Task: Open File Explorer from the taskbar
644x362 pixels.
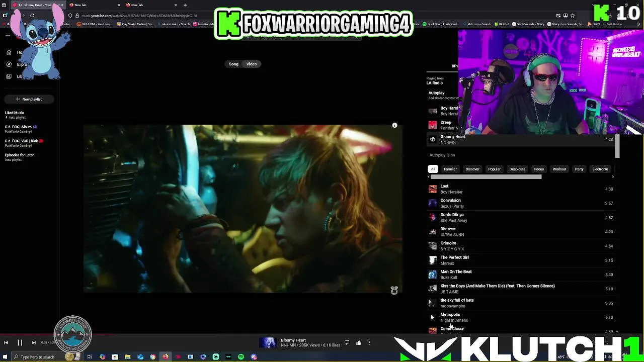Action: click(x=128, y=357)
